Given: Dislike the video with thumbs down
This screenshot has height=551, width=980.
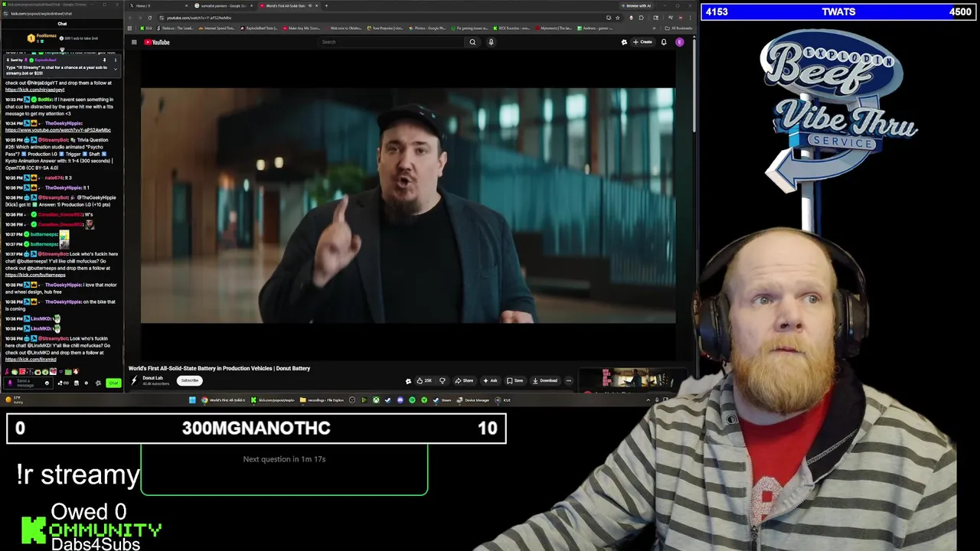Looking at the screenshot, I should pyautogui.click(x=442, y=380).
